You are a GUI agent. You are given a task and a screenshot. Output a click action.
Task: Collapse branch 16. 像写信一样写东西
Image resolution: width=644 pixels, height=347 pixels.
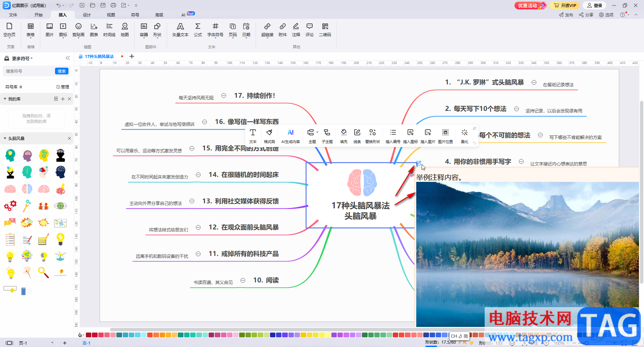(x=205, y=122)
